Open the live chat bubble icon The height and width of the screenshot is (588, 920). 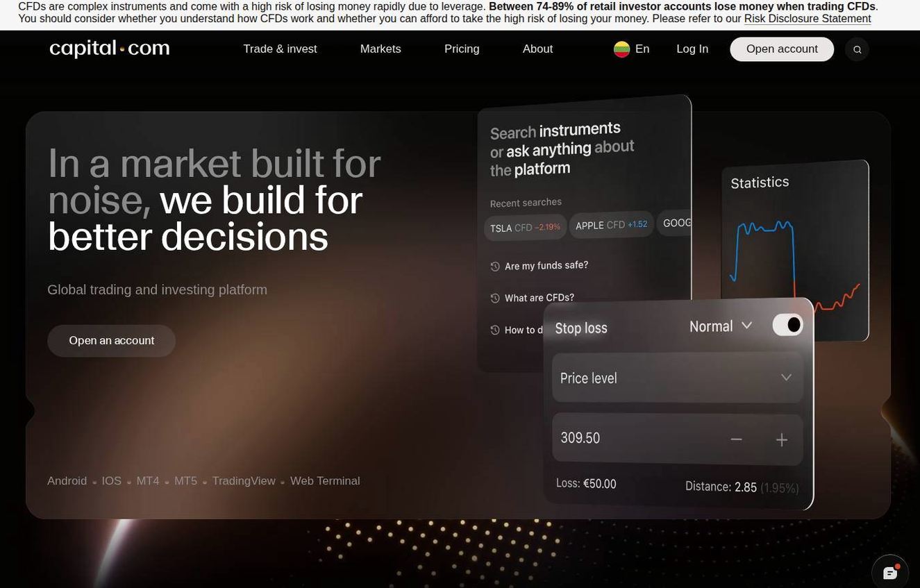[890, 572]
